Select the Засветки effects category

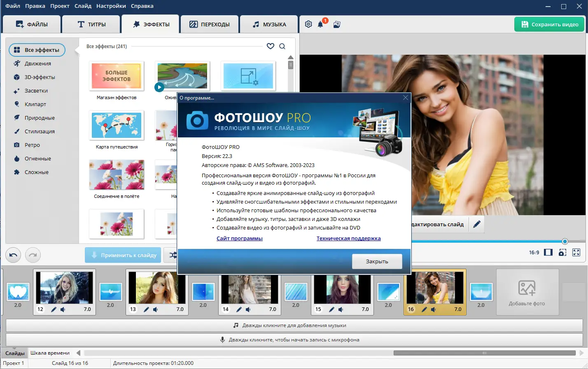click(x=36, y=91)
